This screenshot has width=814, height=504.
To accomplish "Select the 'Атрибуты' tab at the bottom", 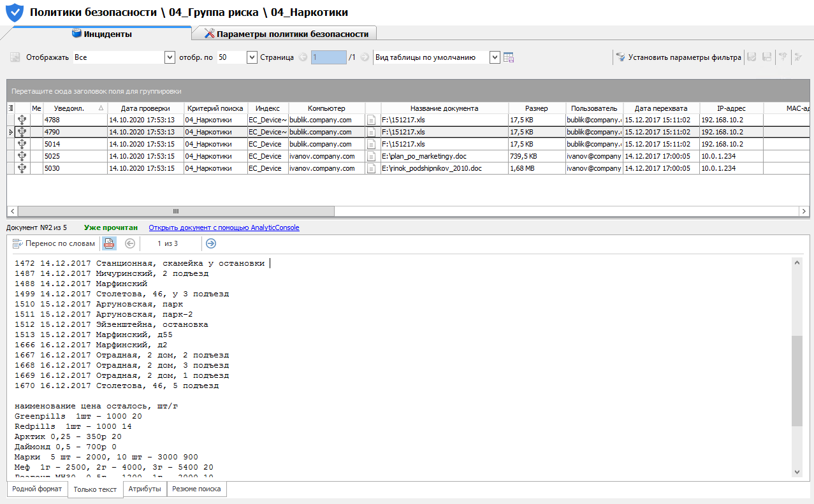I will tap(145, 489).
